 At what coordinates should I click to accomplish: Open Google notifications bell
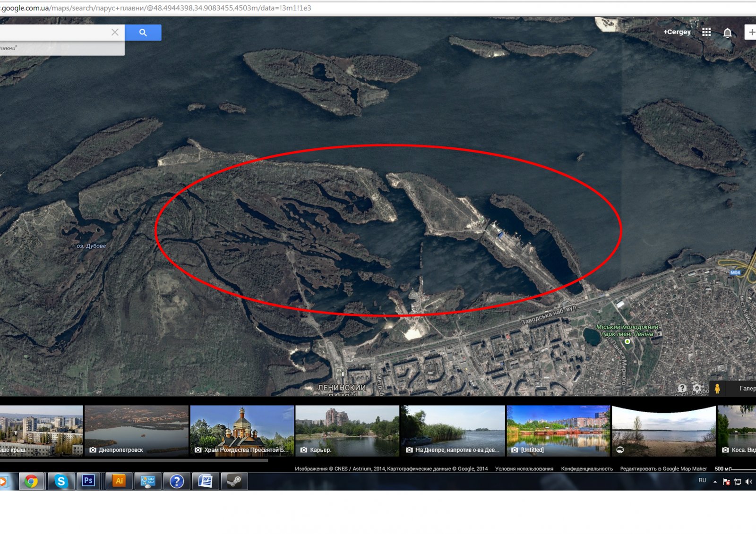728,33
